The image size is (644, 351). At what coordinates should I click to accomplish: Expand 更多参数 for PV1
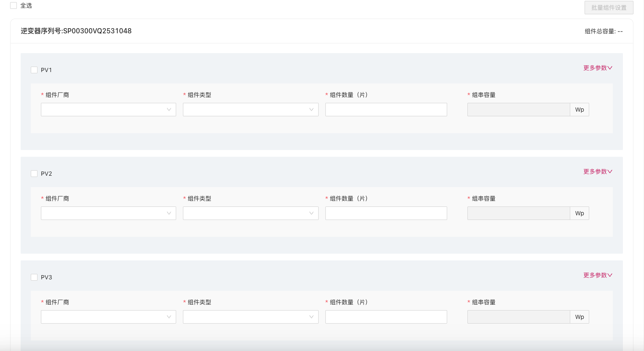[x=598, y=68]
